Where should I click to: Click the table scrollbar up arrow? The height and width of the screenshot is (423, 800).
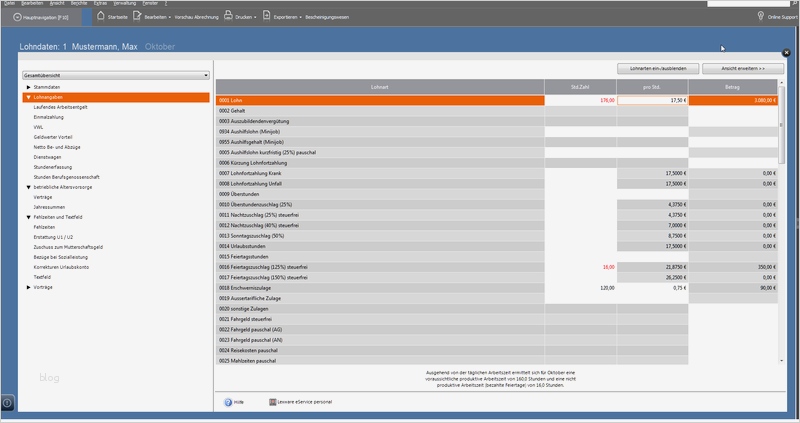pos(781,82)
